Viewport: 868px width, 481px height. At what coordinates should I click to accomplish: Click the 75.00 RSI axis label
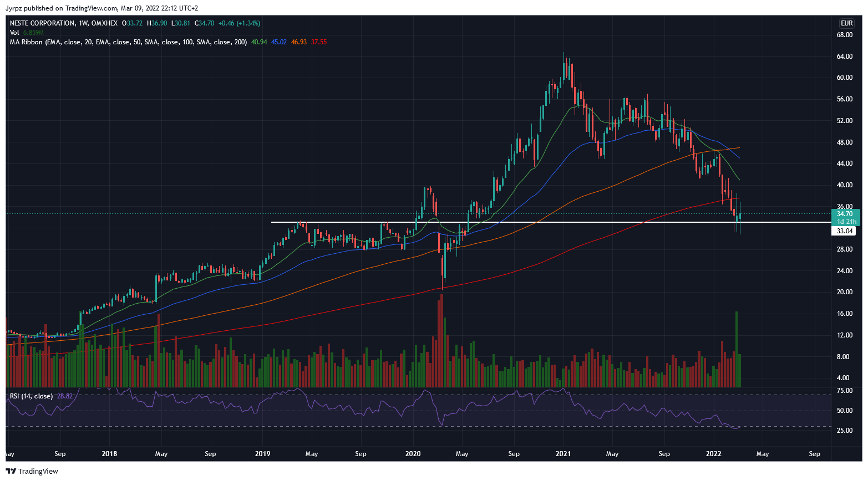845,391
